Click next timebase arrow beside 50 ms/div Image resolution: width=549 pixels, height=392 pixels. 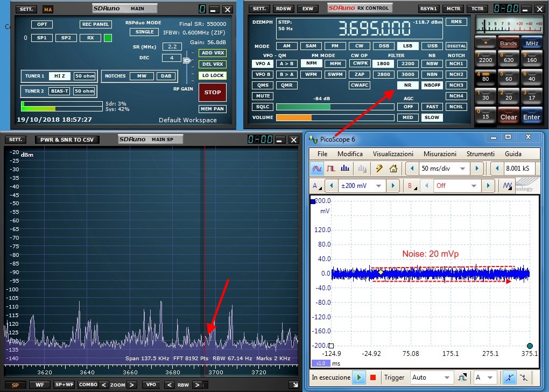point(477,169)
